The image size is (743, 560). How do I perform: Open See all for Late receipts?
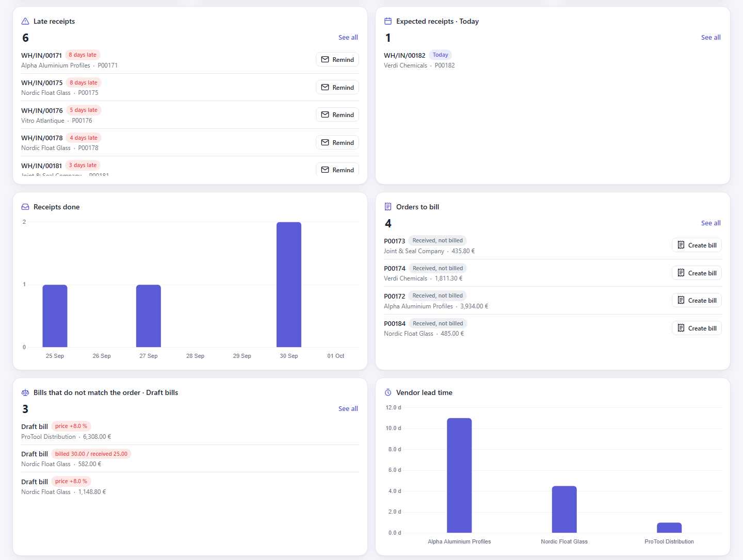click(x=348, y=38)
